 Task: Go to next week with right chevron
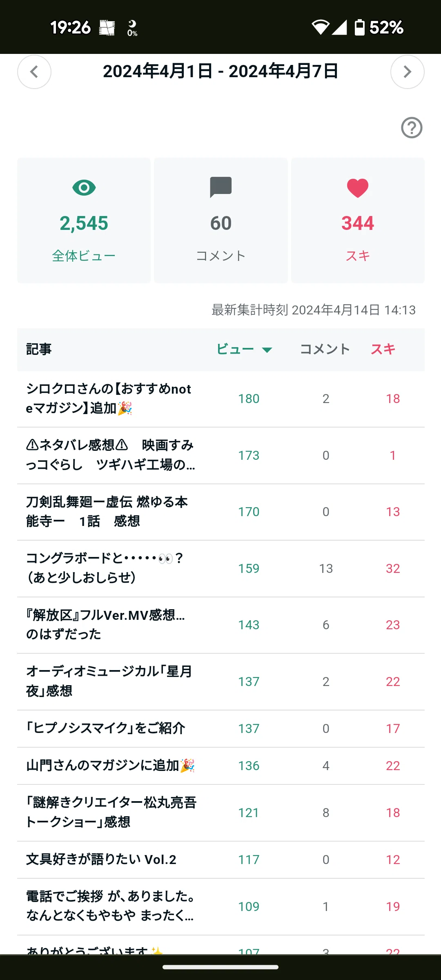point(407,72)
